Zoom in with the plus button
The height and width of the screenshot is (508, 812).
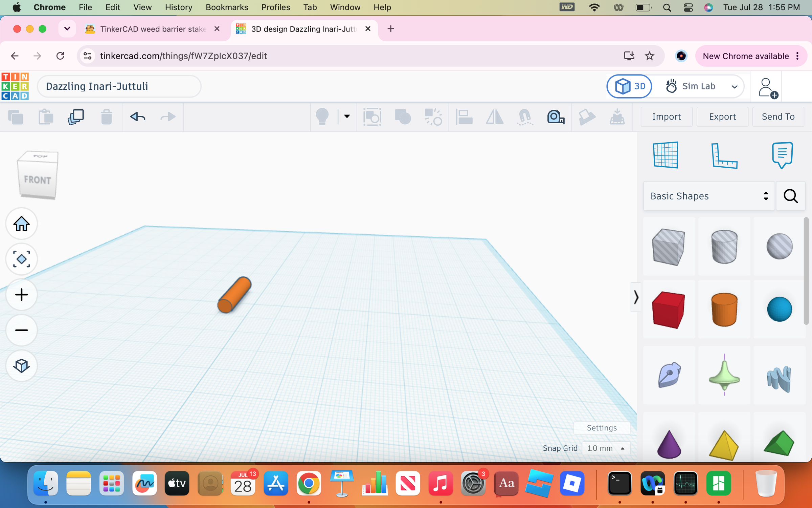21,295
